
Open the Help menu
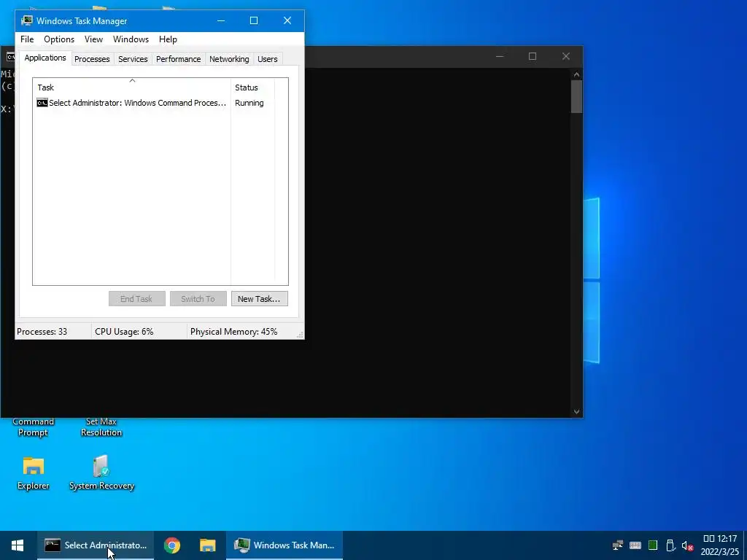tap(168, 39)
